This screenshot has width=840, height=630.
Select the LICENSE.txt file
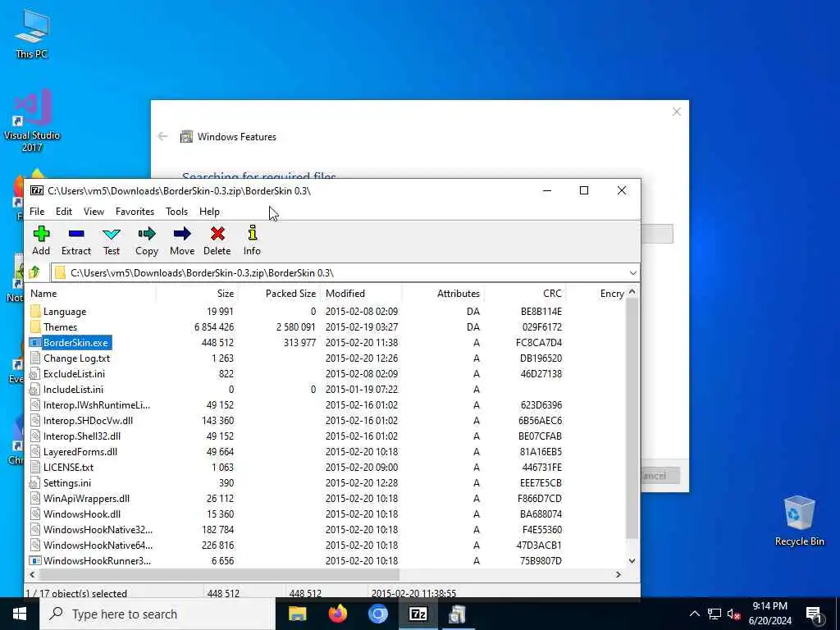(x=69, y=467)
